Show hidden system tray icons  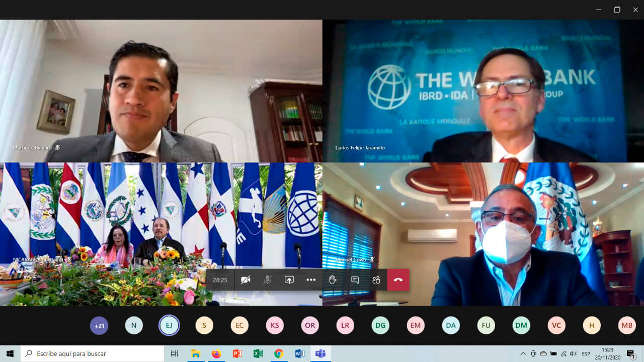[523, 354]
